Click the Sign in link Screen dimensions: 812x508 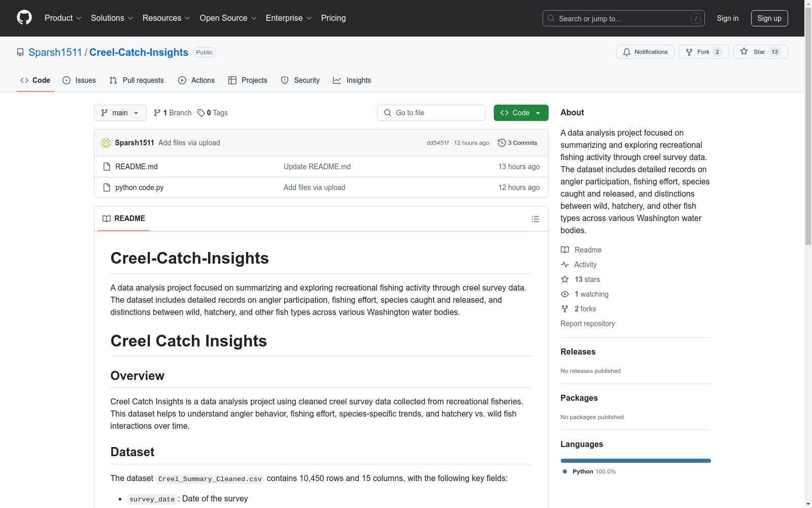(x=728, y=18)
